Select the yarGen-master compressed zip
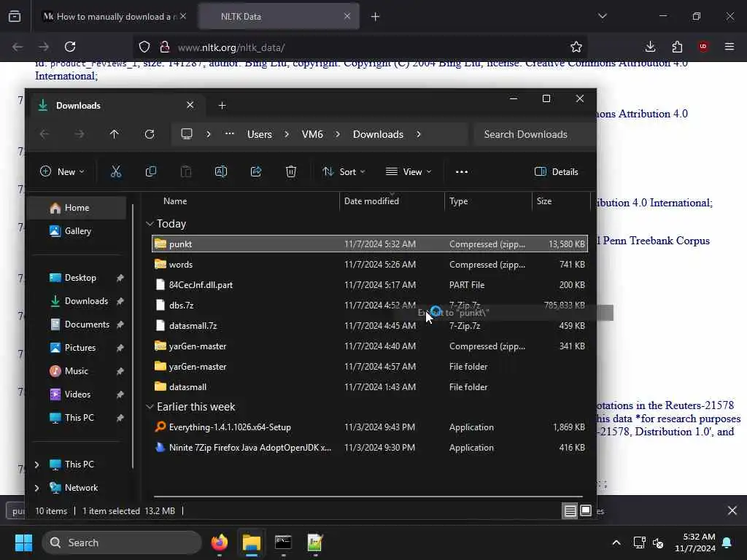747x560 pixels. (369, 346)
